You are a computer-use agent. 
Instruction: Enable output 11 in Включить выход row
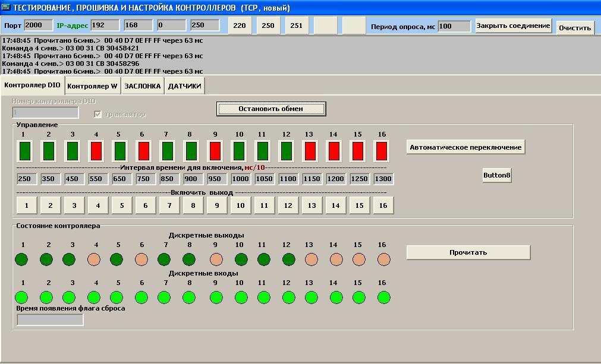265,205
